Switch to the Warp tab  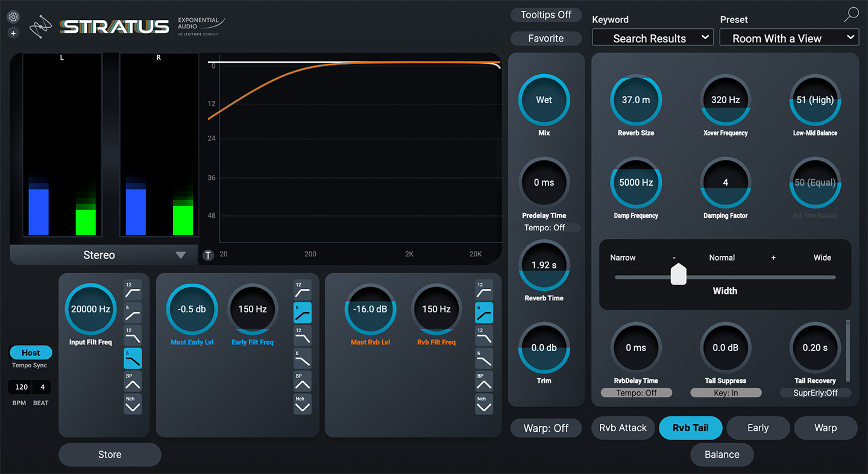826,428
